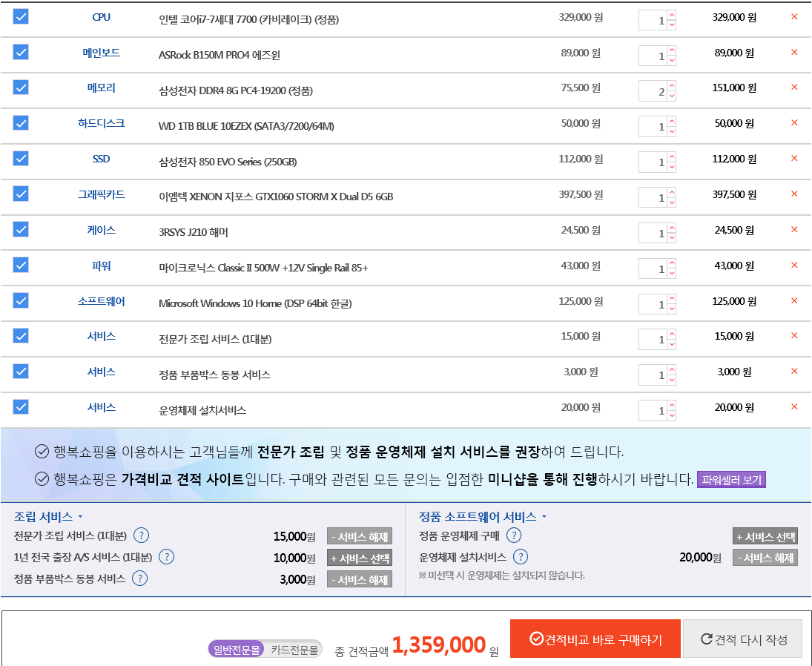The width and height of the screenshot is (812, 666).
Task: Expand the 정품 소프트웨어 서비스 section arrow
Action: click(x=544, y=516)
